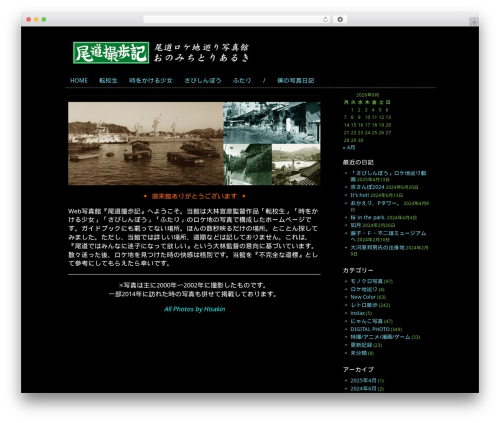Open the HOME menu item
500x423 pixels.
click(79, 81)
